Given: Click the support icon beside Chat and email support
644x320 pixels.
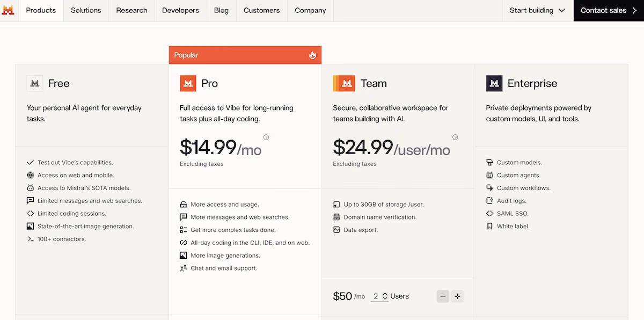Looking at the screenshot, I should pyautogui.click(x=184, y=268).
